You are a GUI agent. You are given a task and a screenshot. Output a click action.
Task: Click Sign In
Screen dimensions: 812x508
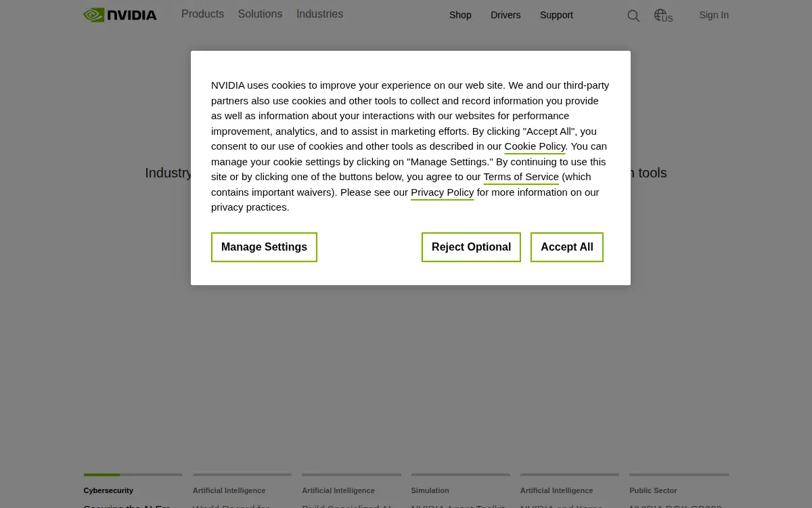714,15
